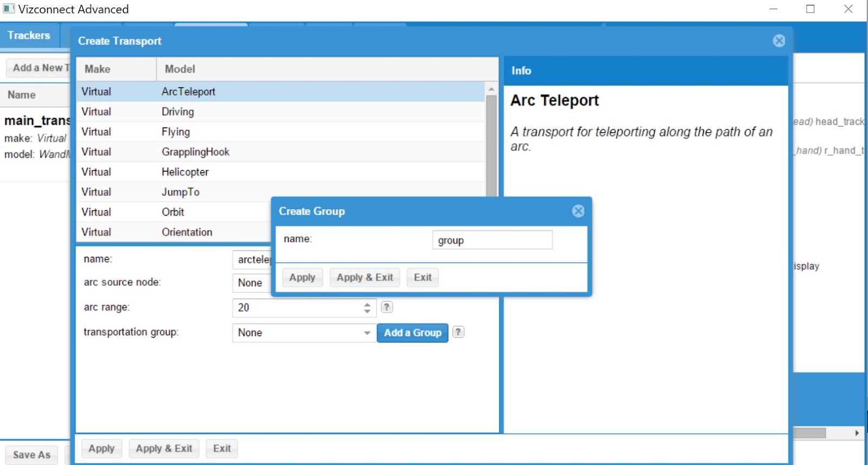Select the Driving model row
This screenshot has height=465, width=868.
(280, 112)
